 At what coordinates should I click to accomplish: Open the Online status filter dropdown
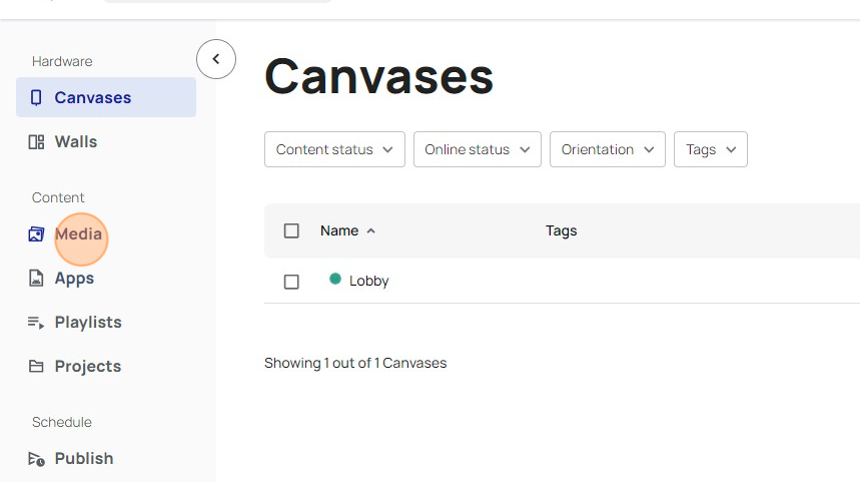(x=477, y=149)
